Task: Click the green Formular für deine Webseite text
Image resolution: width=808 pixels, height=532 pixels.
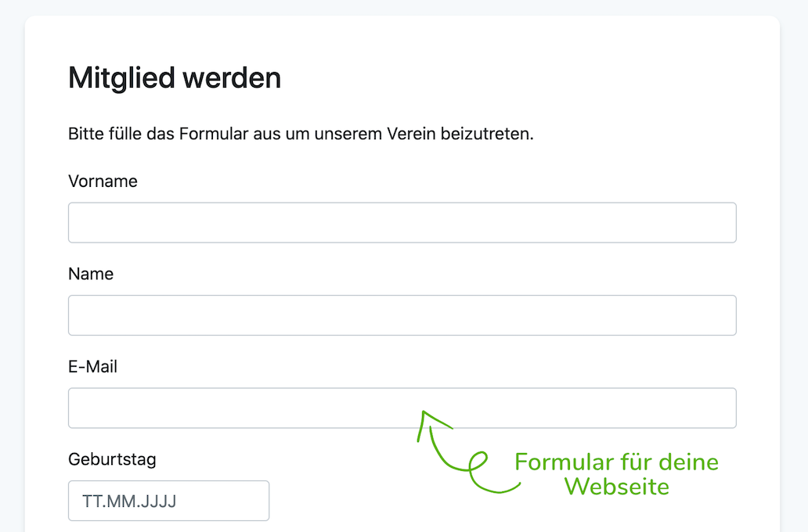Action: coord(615,473)
